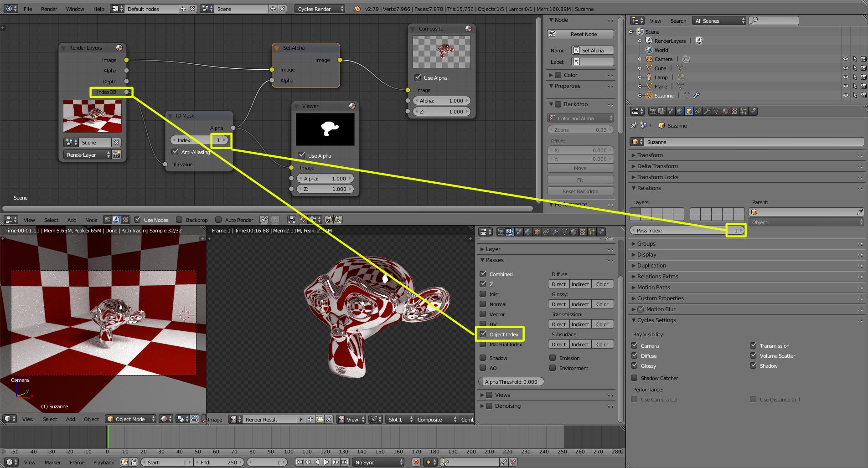Jump to the first frame
The height and width of the screenshot is (468, 868).
point(299,462)
